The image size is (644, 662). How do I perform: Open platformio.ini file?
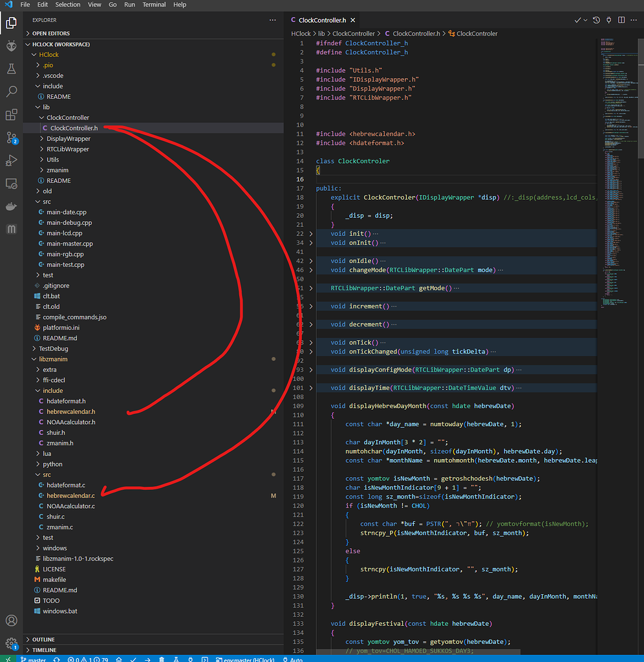coord(61,328)
